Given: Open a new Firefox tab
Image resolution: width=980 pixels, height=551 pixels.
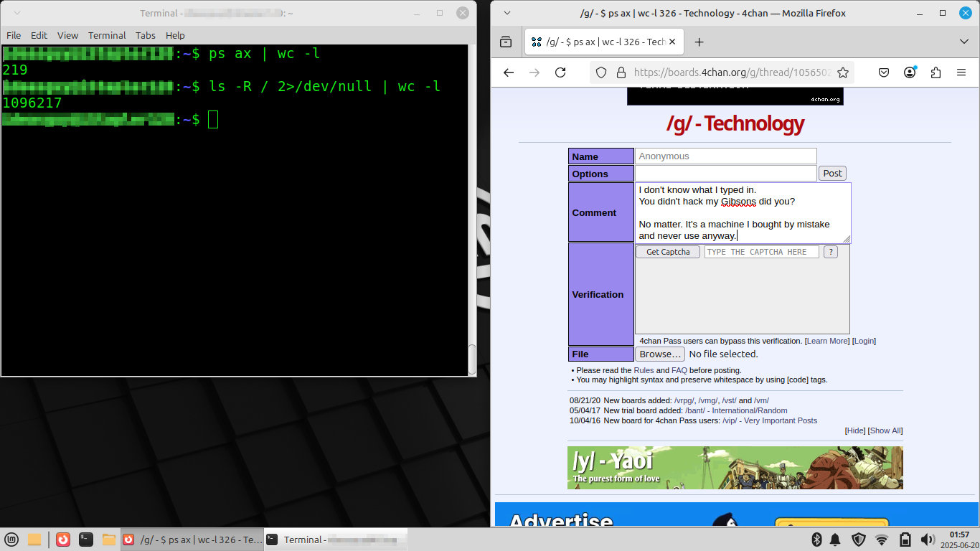Looking at the screenshot, I should (699, 42).
